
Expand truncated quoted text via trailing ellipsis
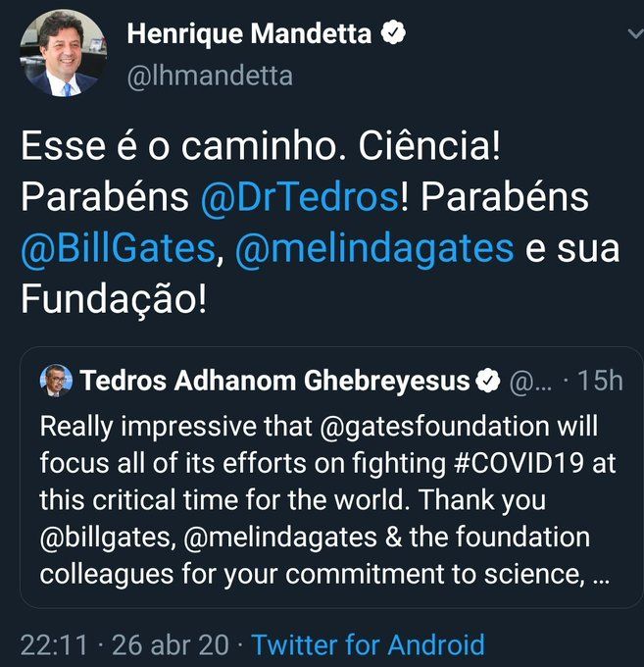pos(600,572)
